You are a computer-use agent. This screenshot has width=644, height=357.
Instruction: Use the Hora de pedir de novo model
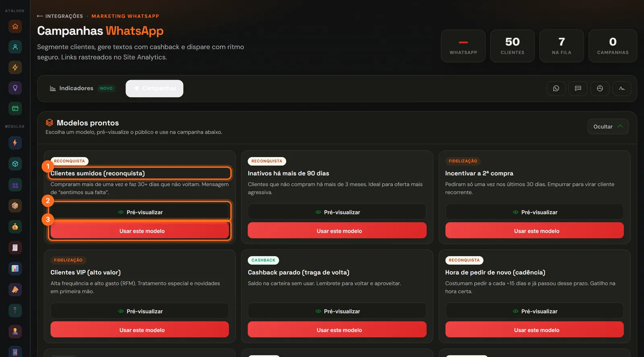click(x=535, y=330)
